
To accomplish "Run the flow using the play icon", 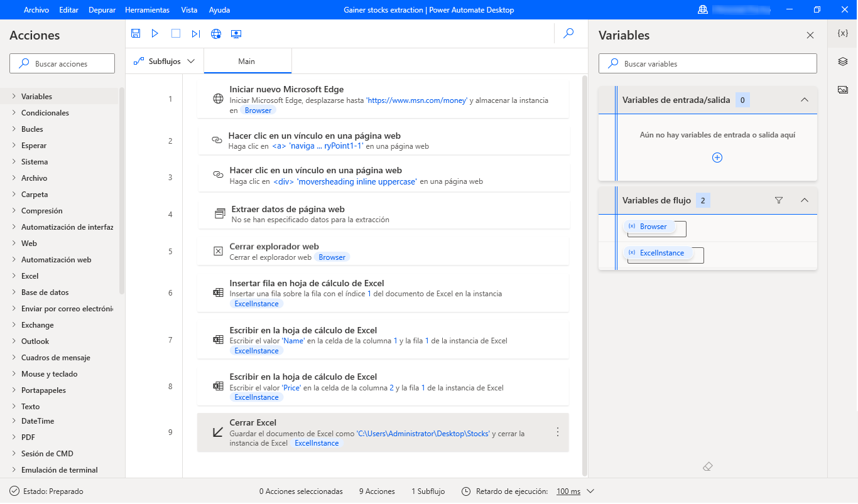I will [x=155, y=34].
